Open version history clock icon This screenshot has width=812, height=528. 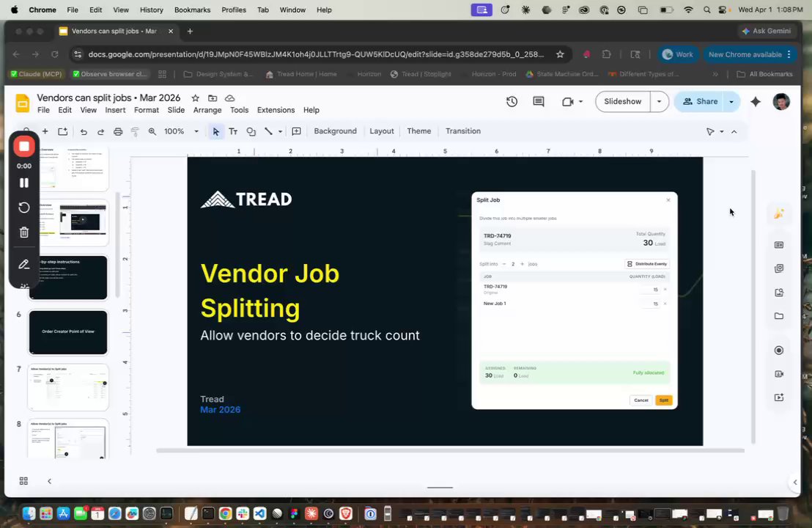pos(512,101)
